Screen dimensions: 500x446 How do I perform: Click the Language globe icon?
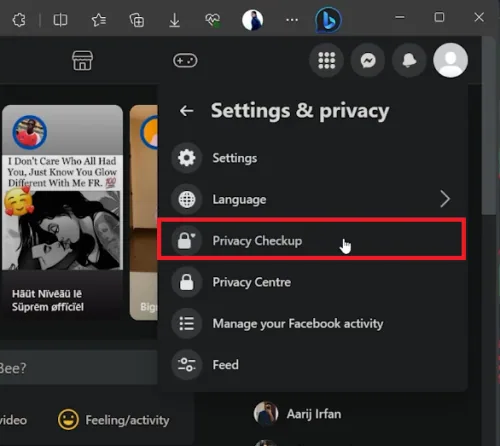click(x=187, y=199)
